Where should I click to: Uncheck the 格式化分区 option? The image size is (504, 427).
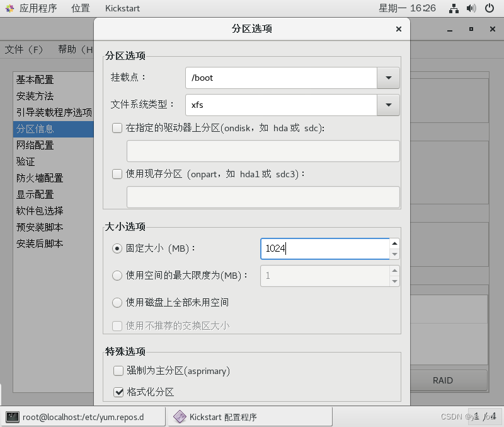tap(118, 392)
